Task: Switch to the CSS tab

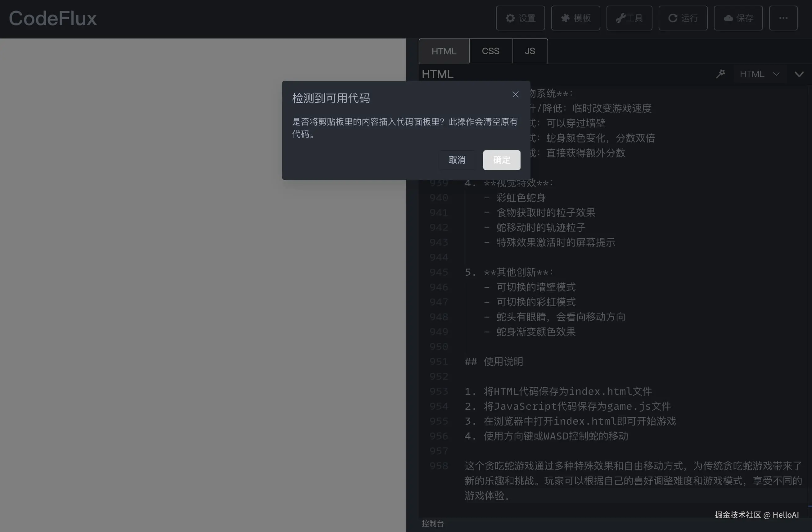Action: 490,51
